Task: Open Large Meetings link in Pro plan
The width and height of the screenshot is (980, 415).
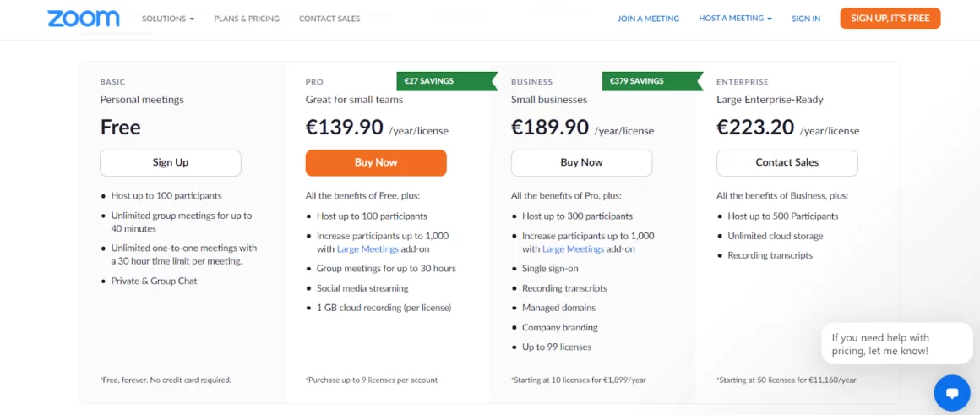Action: (x=367, y=249)
